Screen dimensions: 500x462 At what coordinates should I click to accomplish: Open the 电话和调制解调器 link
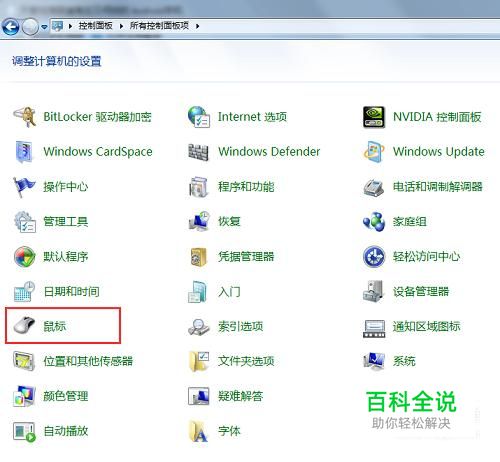click(x=438, y=187)
